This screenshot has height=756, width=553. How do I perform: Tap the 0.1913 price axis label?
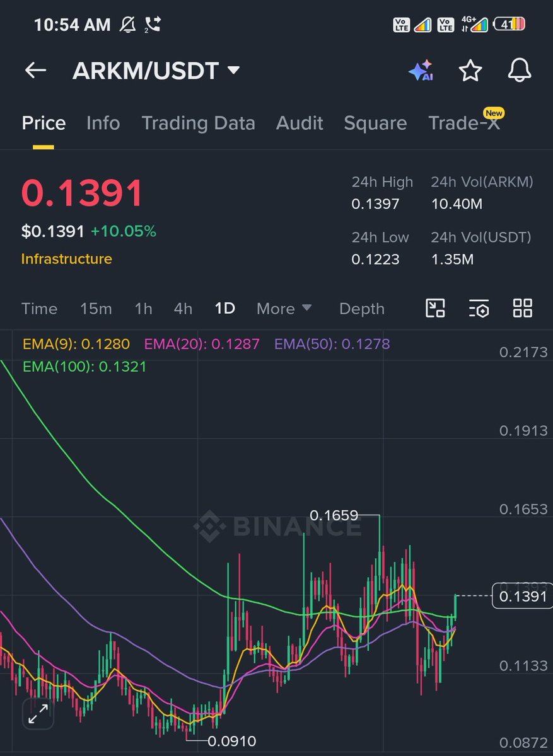[523, 431]
